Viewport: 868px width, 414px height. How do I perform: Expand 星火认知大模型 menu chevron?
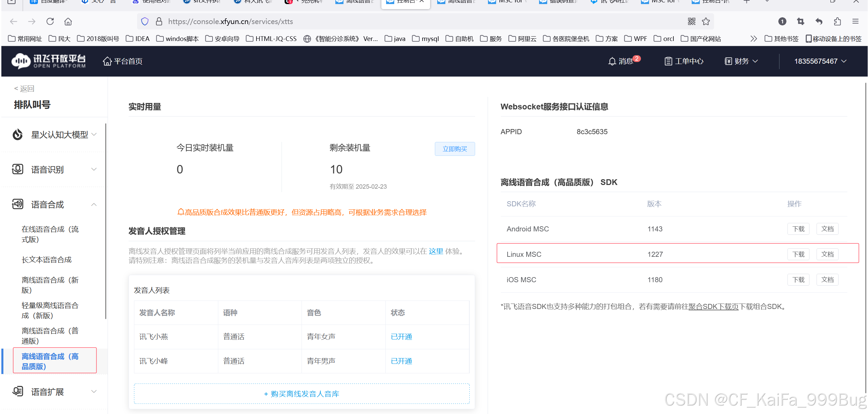tap(94, 134)
